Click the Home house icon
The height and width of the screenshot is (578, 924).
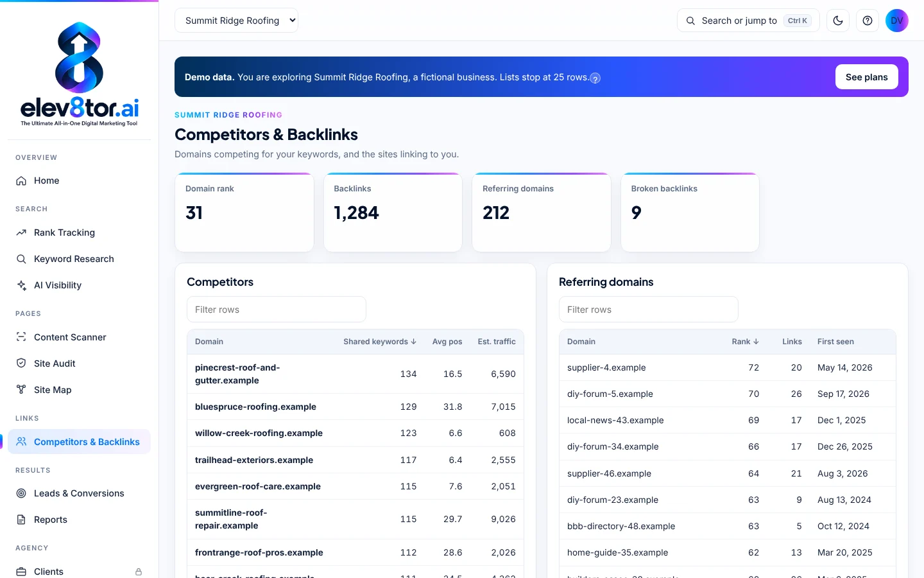tap(21, 181)
